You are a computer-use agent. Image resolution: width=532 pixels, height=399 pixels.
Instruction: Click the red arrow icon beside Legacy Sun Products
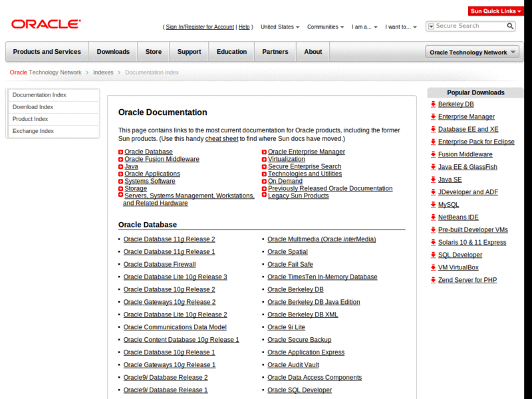[x=264, y=195]
